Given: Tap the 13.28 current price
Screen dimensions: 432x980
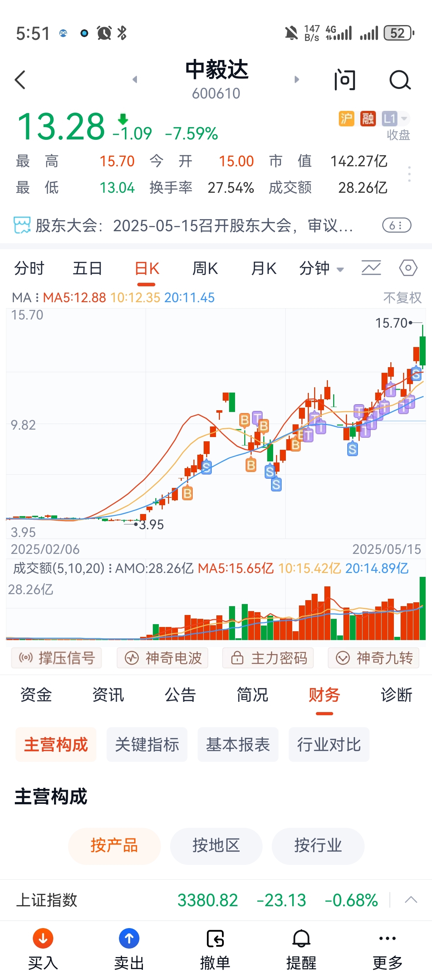Looking at the screenshot, I should [x=61, y=126].
